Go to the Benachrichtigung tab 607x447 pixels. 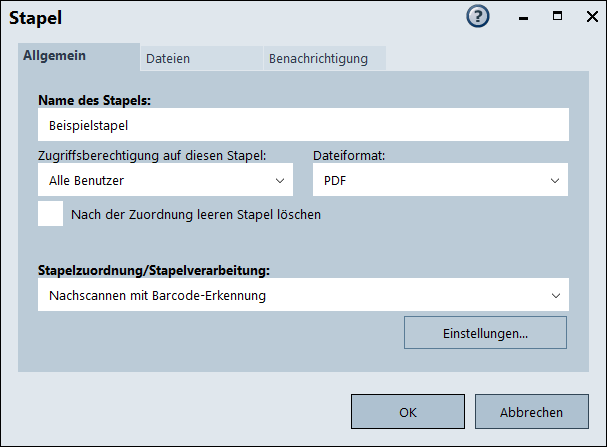tap(318, 59)
